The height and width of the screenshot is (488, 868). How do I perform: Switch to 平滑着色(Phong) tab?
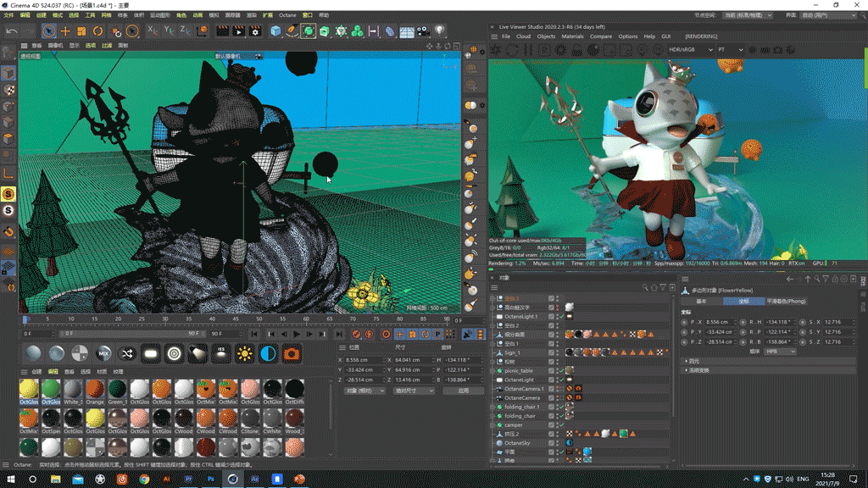click(x=786, y=302)
